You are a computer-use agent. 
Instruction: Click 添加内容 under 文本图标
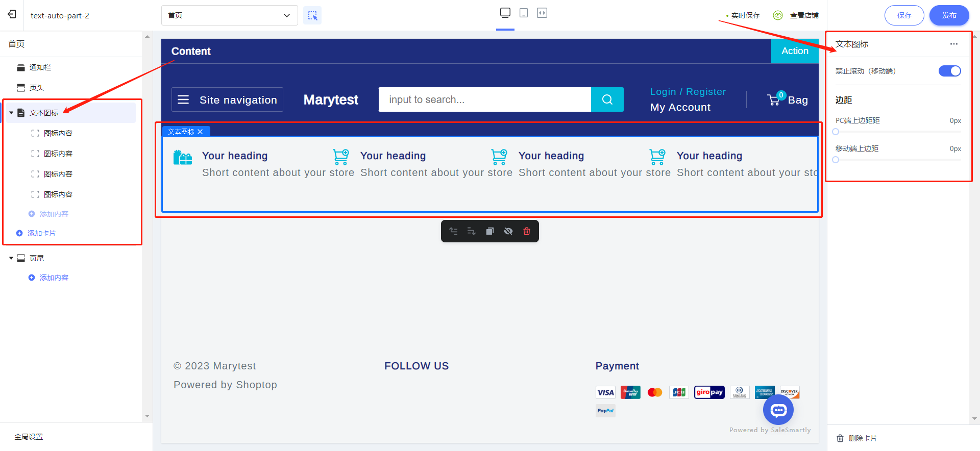point(48,214)
